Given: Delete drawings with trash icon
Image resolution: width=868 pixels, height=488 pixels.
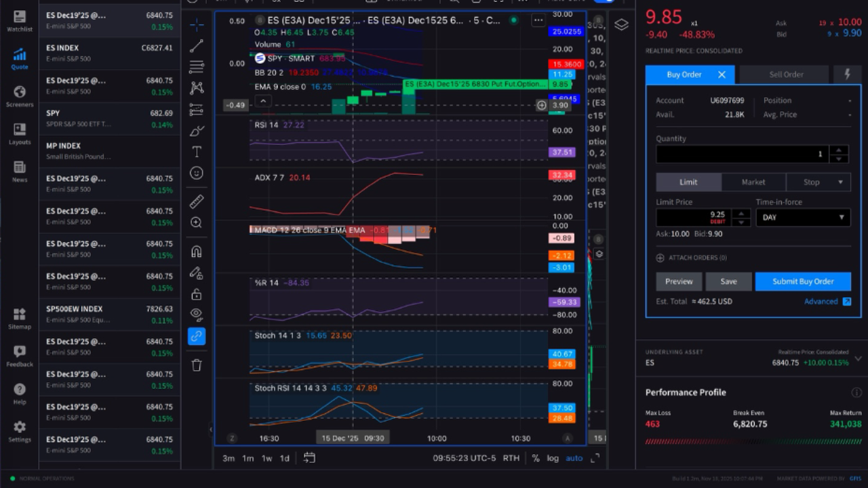Looking at the screenshot, I should [197, 365].
